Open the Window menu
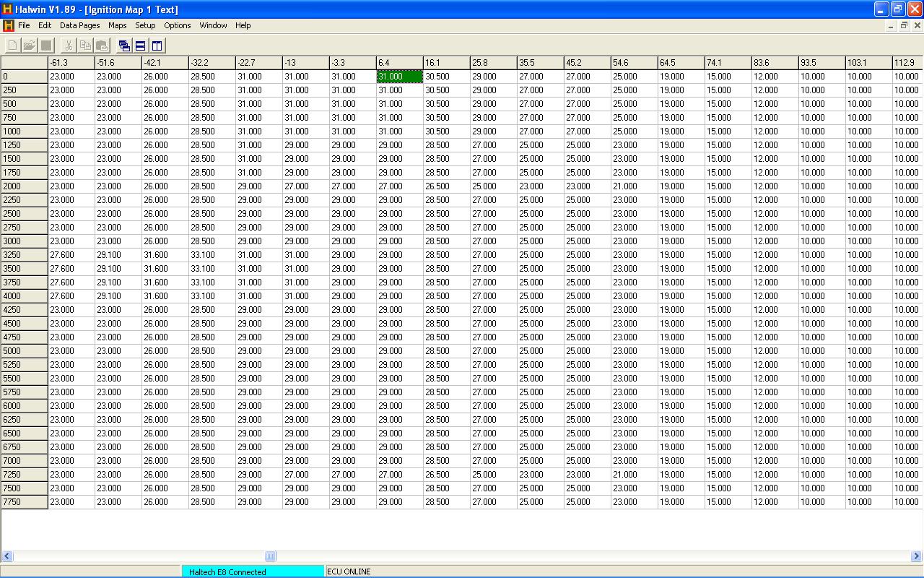 (x=213, y=25)
